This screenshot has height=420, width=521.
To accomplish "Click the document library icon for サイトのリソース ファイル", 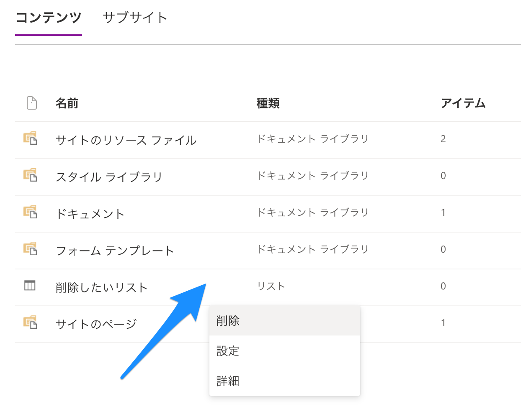I will (x=30, y=138).
